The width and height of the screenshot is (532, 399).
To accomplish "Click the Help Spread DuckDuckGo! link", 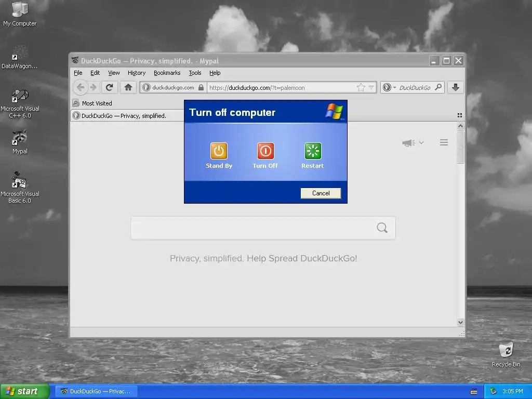I will (x=302, y=259).
